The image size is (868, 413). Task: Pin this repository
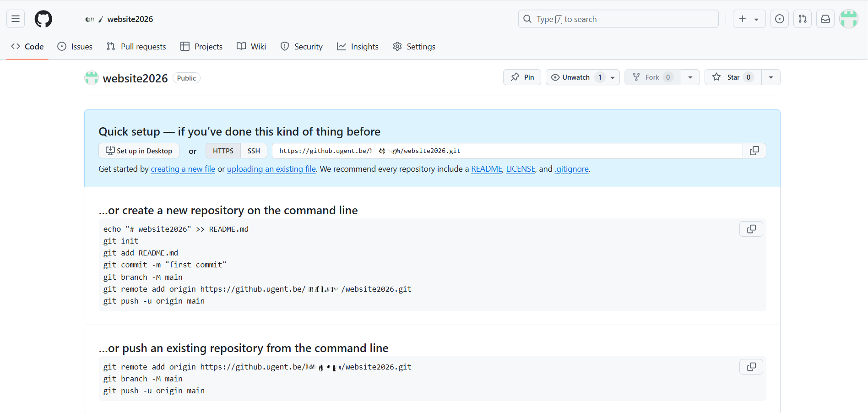click(522, 77)
